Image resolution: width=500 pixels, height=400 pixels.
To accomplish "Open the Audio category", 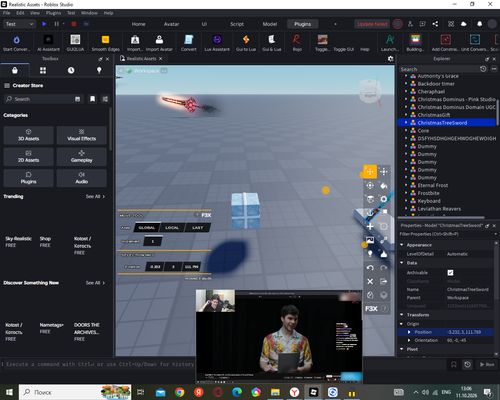I will 82,178.
